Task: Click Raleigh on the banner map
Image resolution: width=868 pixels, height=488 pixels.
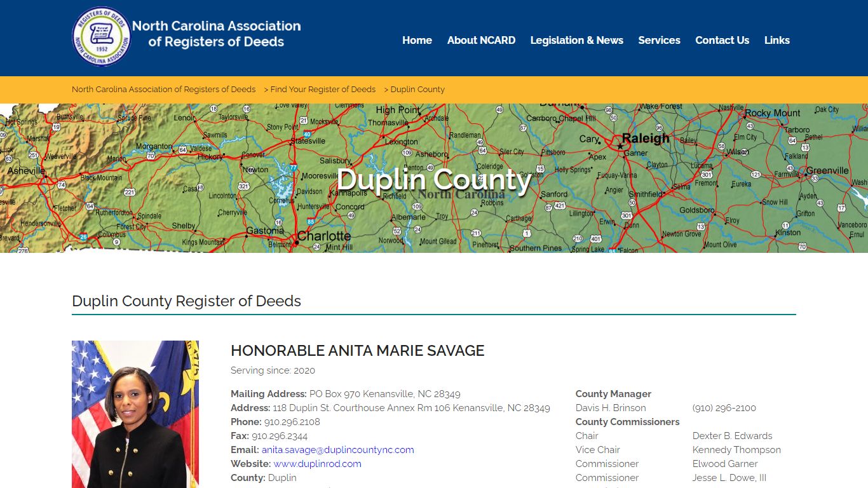Action: [x=645, y=138]
